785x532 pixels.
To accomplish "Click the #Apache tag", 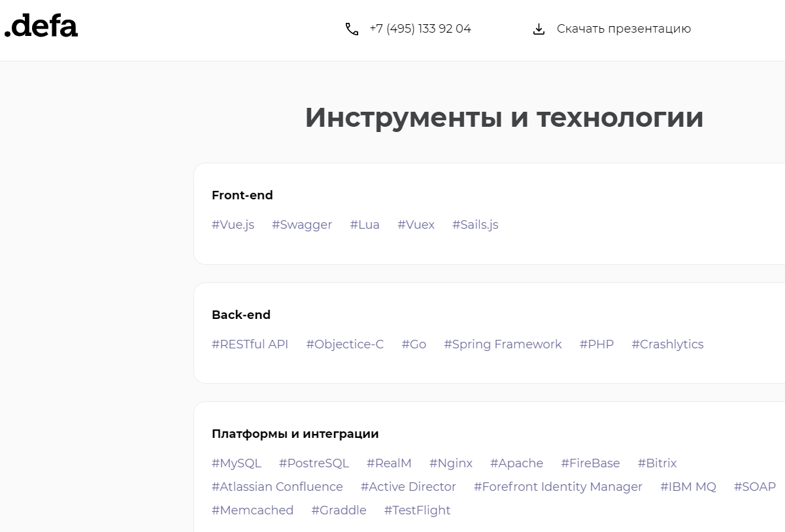I will pos(516,463).
